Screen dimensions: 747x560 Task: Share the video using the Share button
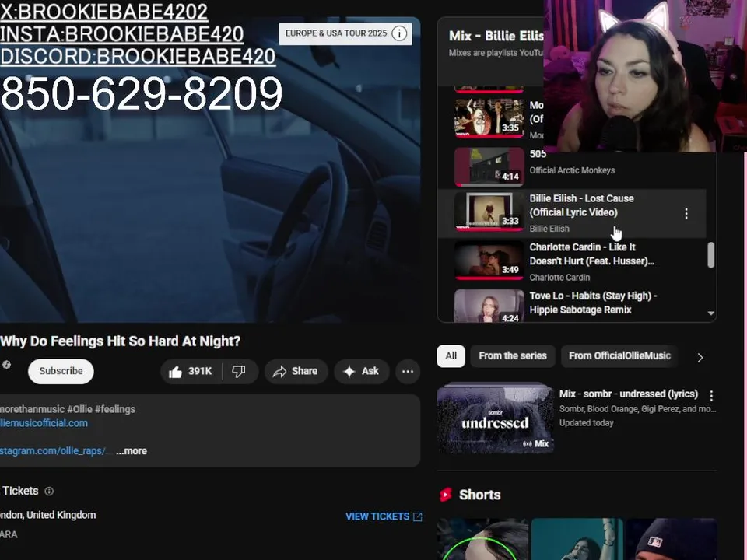[x=296, y=372]
